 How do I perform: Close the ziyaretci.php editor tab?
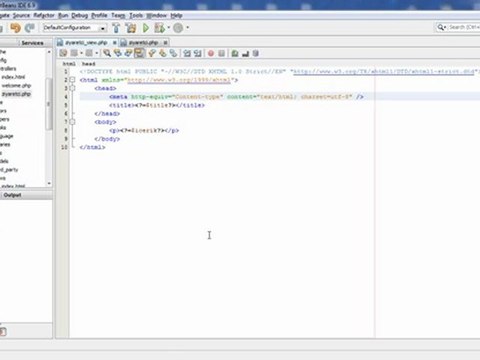tap(165, 43)
